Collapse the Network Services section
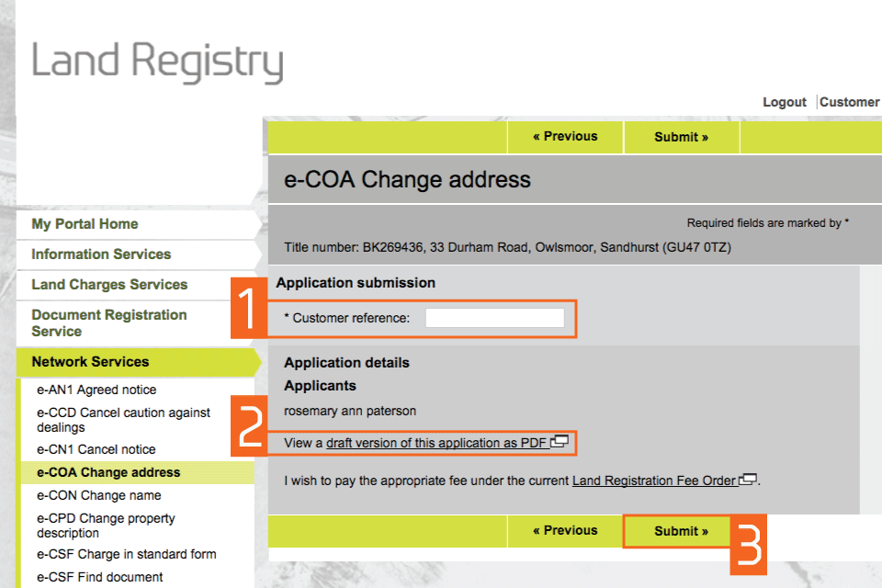Image resolution: width=882 pixels, height=588 pixels. [x=90, y=362]
